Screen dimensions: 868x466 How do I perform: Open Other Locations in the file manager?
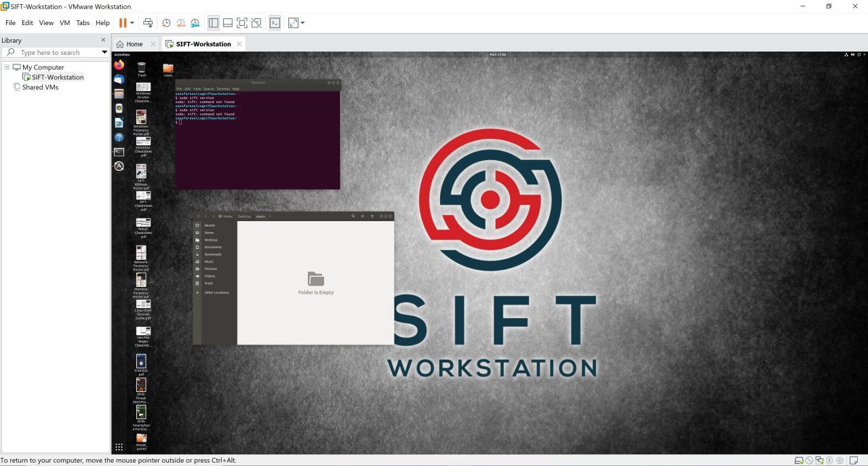[x=216, y=292]
